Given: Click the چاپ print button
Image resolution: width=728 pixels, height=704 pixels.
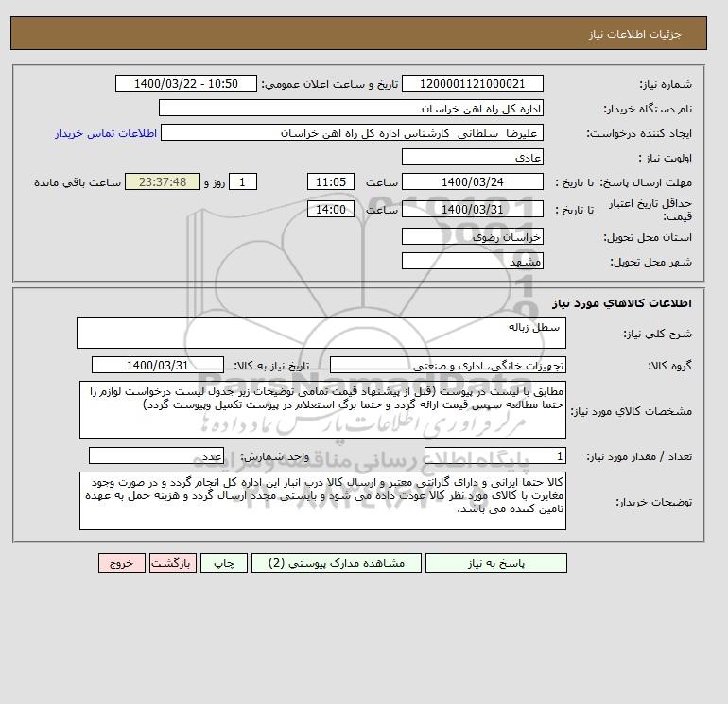Looking at the screenshot, I should tap(224, 563).
